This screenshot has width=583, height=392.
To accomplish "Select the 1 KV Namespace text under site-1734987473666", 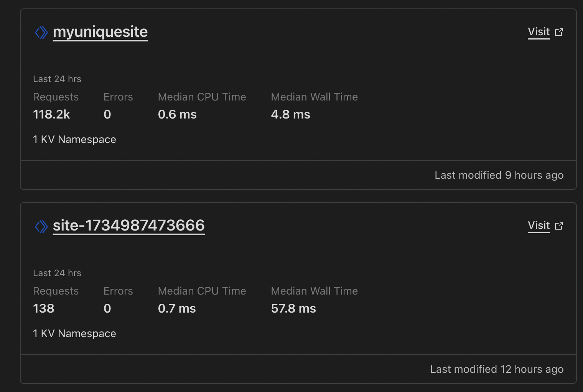I will click(74, 334).
